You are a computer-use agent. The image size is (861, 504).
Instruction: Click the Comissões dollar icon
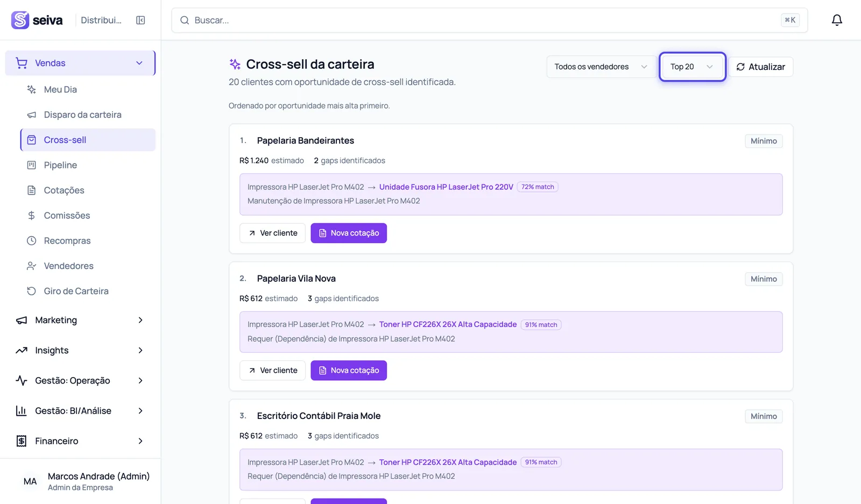click(32, 215)
